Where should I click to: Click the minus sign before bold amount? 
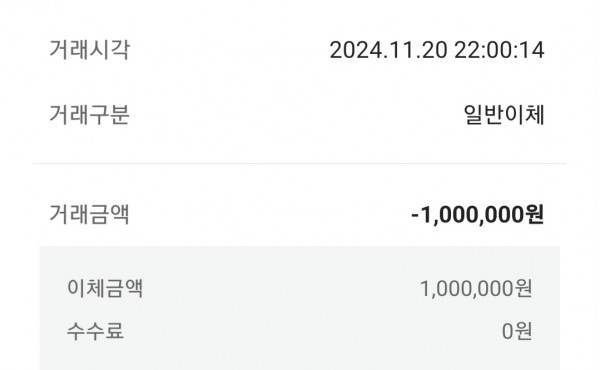click(x=415, y=215)
